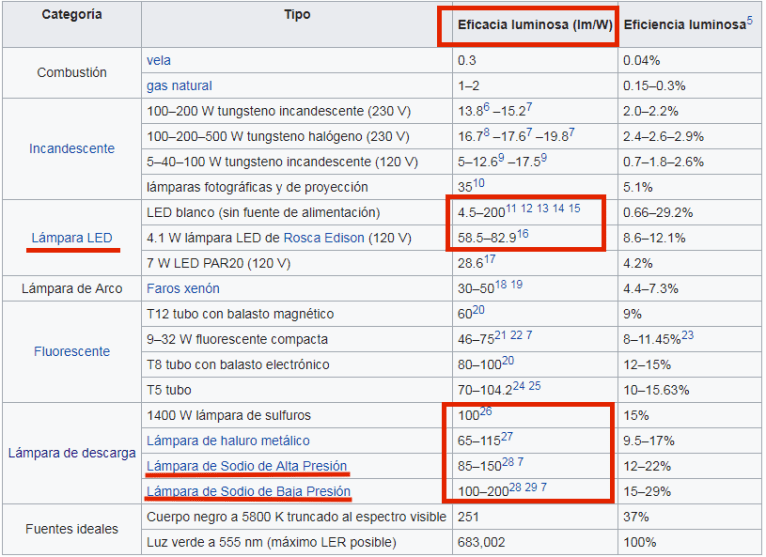
Task: Open the "vela" link
Action: point(158,61)
